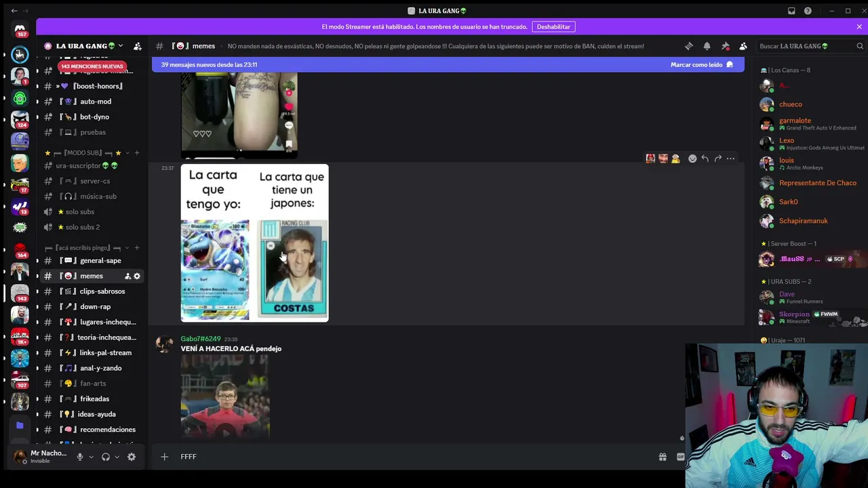
Task: Open Gabo7#6249 user profile name
Action: [x=201, y=339]
